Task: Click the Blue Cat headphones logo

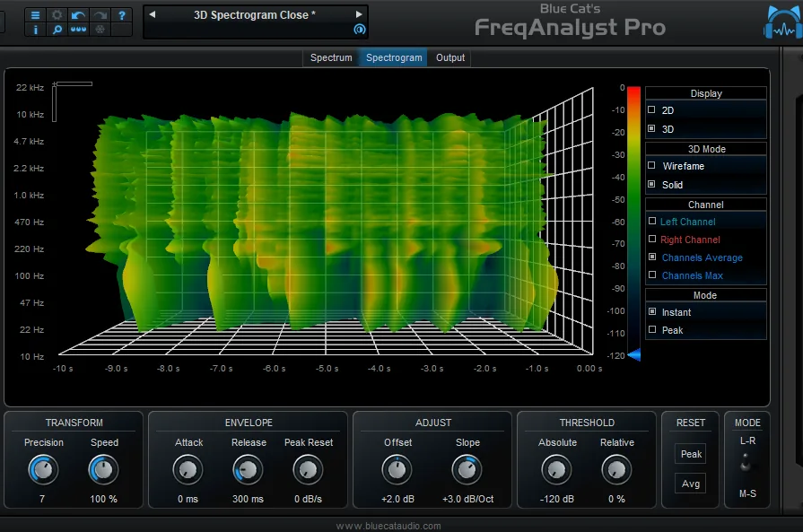Action: [783, 23]
